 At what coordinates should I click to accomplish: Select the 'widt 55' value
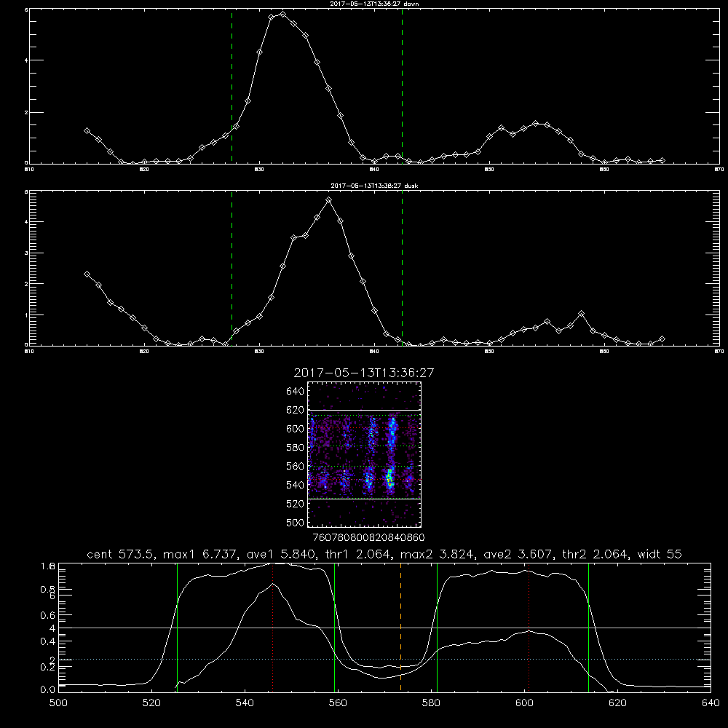click(660, 554)
